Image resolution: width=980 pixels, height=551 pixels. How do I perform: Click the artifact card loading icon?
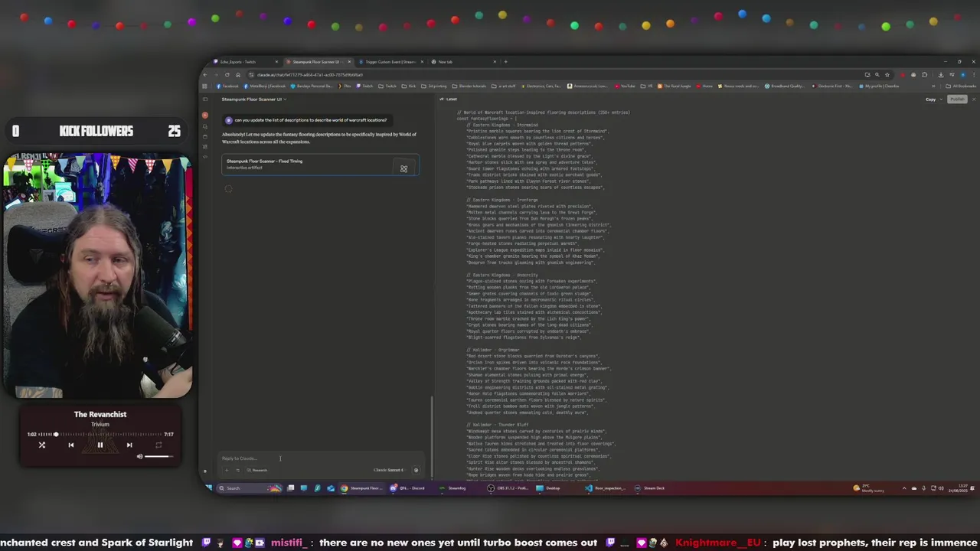(x=403, y=168)
